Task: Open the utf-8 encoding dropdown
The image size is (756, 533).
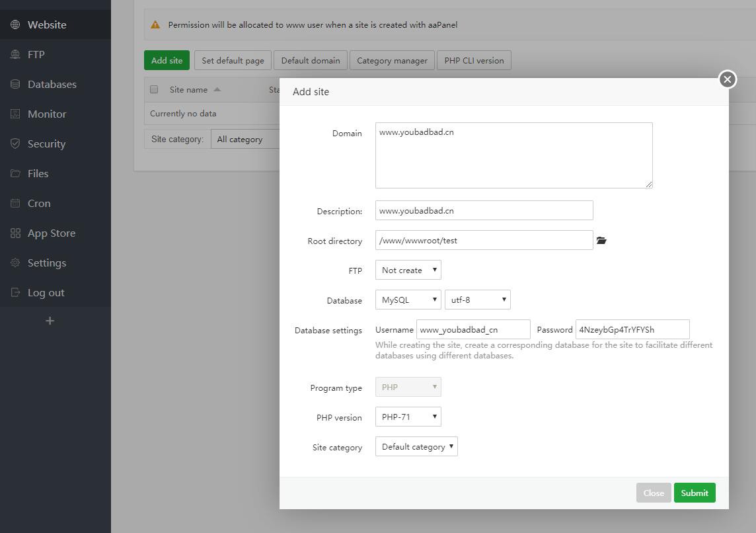Action: coord(477,300)
